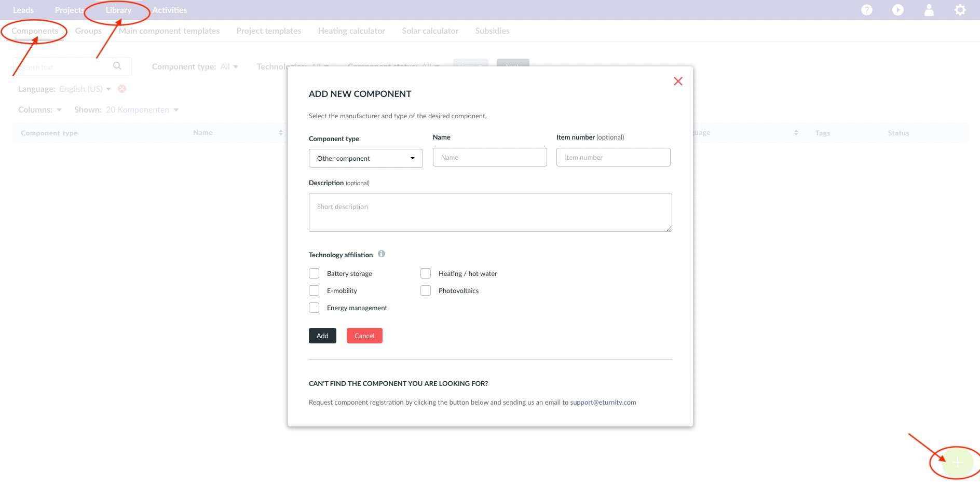Screen dimensions: 980x485
Task: Open the user profile icon
Action: tap(929, 10)
